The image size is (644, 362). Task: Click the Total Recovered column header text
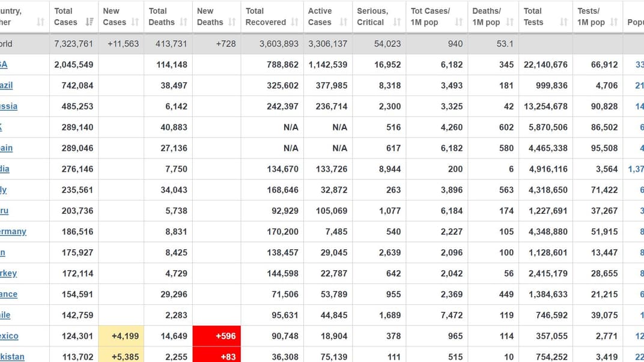pyautogui.click(x=265, y=16)
